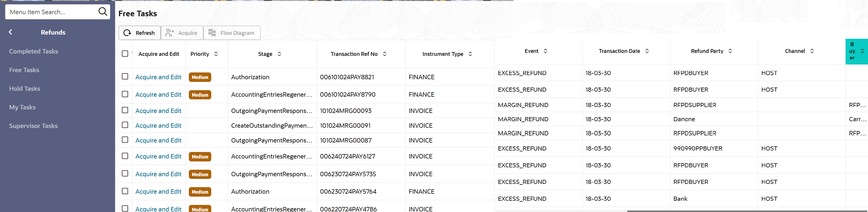868x212 pixels.
Task: Open Completed Tasks in the sidebar
Action: [x=33, y=51]
